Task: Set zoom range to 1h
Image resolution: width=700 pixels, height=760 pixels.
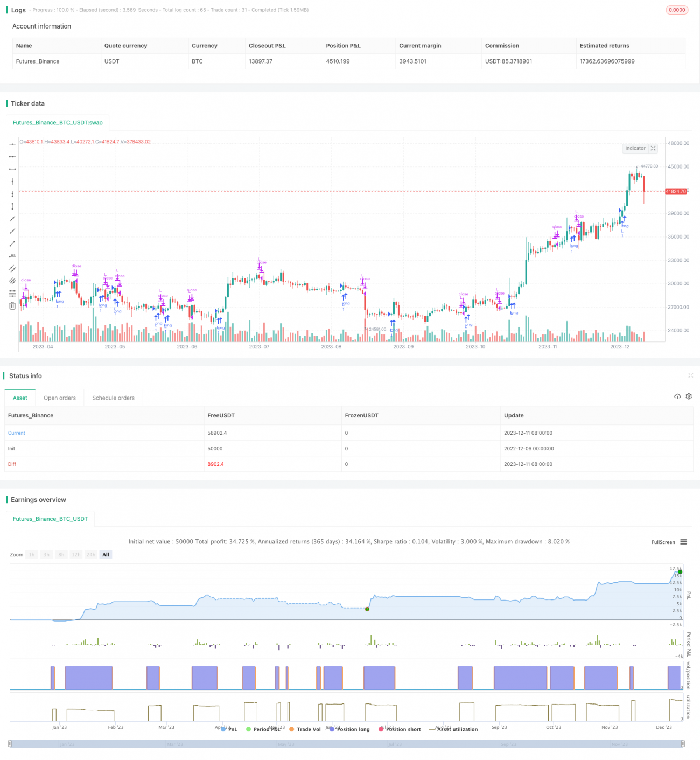Action: [x=32, y=555]
